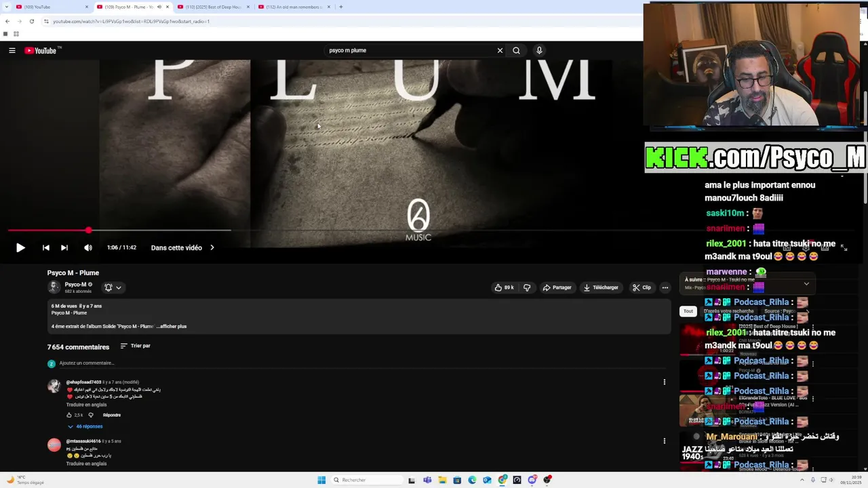Open the Psyco-M channel name link
This screenshot has height=488, width=868.
click(x=75, y=285)
